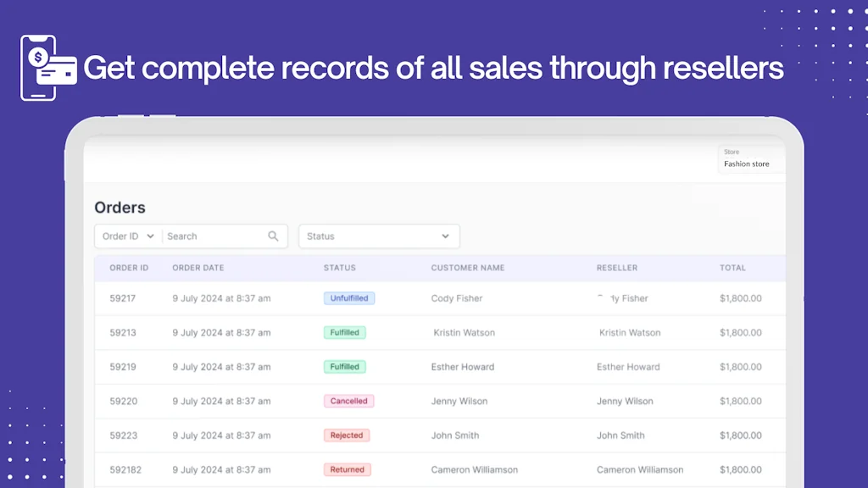Sort by the Order Date column header

[198, 268]
